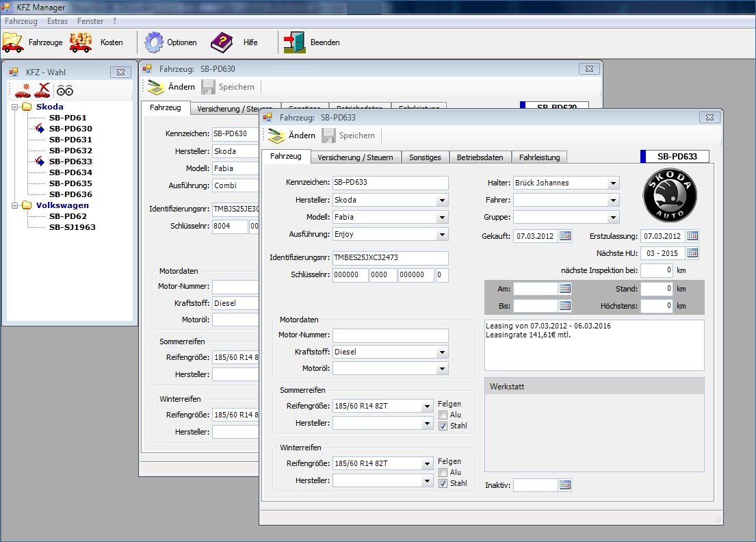This screenshot has width=756, height=542.
Task: Collapse the Volkswagen tree node
Action: [15, 205]
